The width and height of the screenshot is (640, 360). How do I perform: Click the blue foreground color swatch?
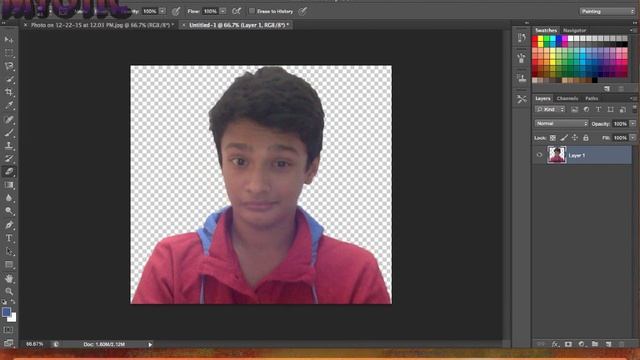(6, 312)
